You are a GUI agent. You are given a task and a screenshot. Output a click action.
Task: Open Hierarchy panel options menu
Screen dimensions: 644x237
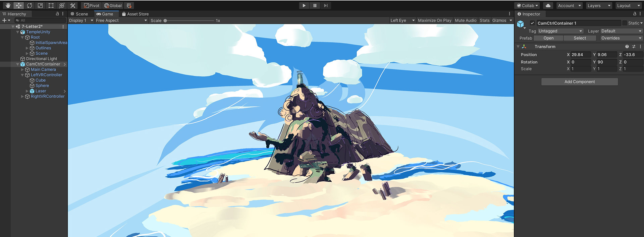tap(63, 14)
